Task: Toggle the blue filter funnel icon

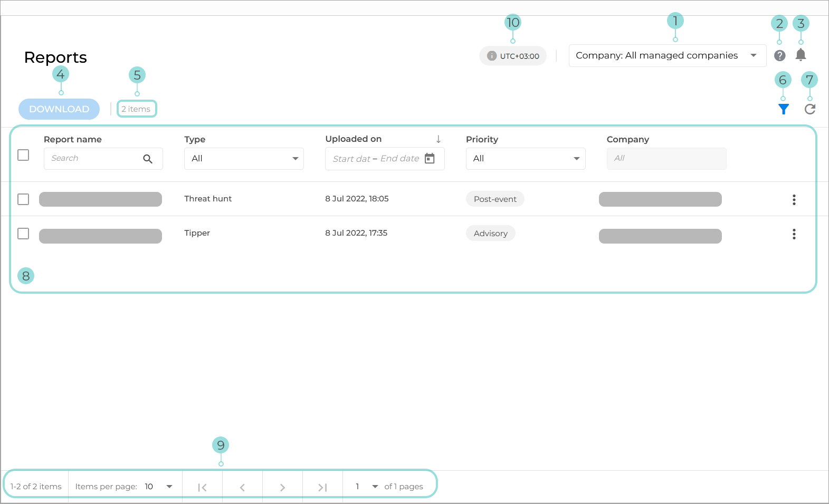Action: 784,109
